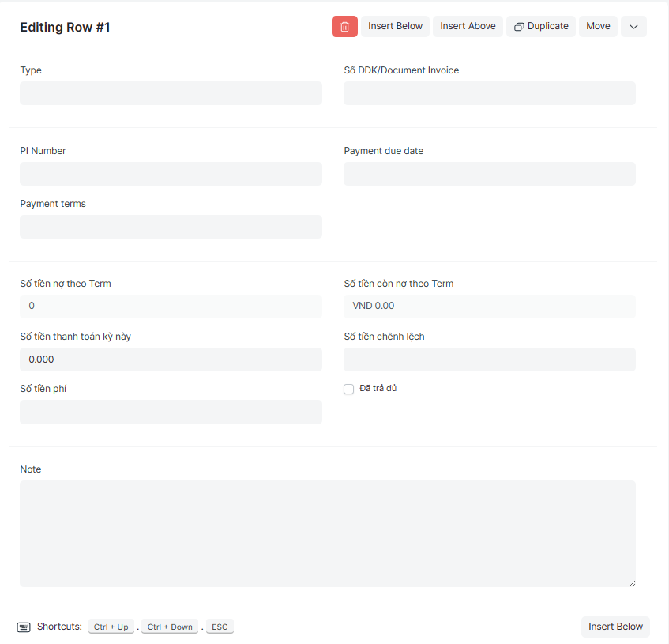Screen dimensions: 669x644
Task: Click the Note textarea resize handle
Action: click(631, 582)
